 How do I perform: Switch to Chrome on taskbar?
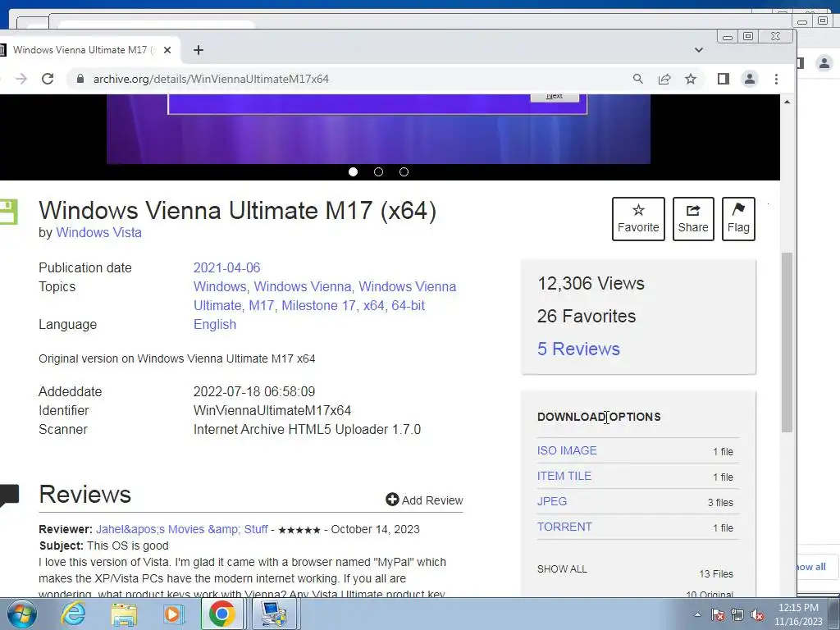click(x=221, y=614)
